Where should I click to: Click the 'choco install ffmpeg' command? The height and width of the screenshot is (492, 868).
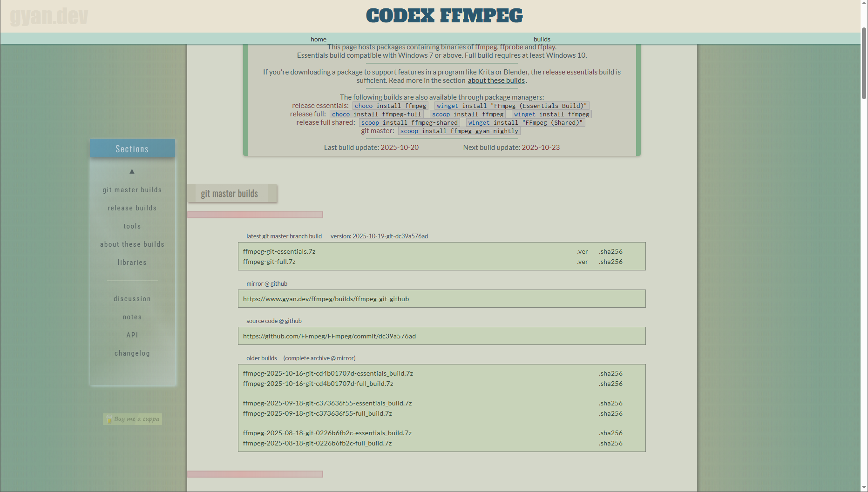point(390,106)
